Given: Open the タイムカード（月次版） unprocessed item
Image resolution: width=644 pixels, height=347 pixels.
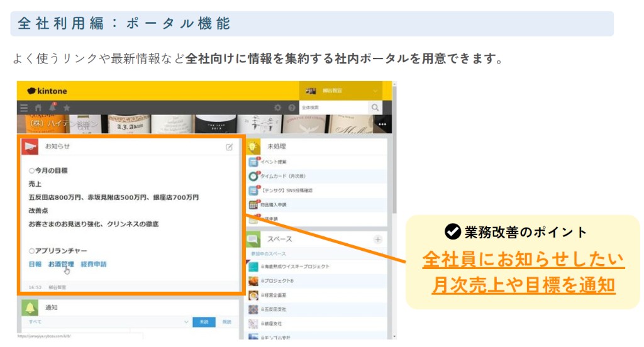Looking at the screenshot, I should click(x=285, y=176).
